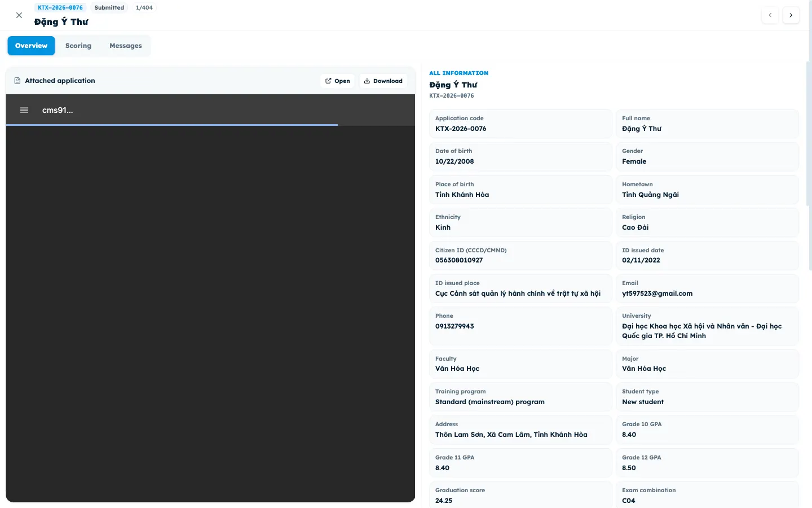Select Gender value Female
This screenshot has height=508, width=812.
pos(634,161)
